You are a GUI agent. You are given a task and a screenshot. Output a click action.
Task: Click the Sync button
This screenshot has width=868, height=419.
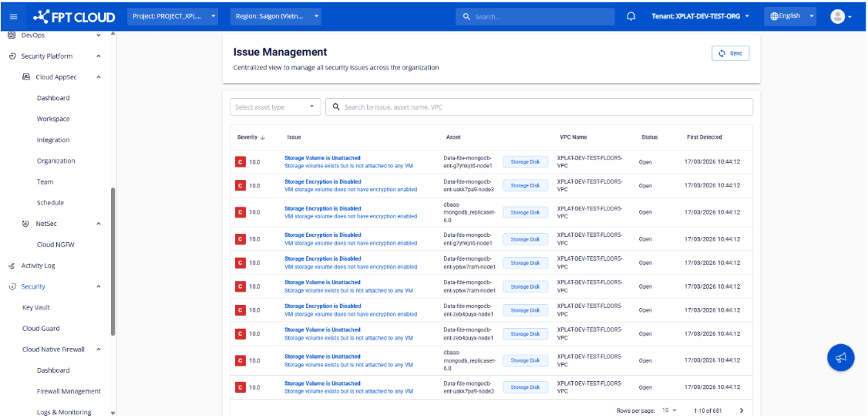(x=730, y=53)
